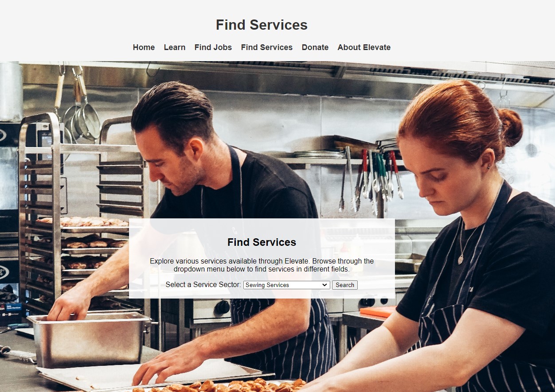
Task: Visit the About Elevate link
Action: (364, 47)
